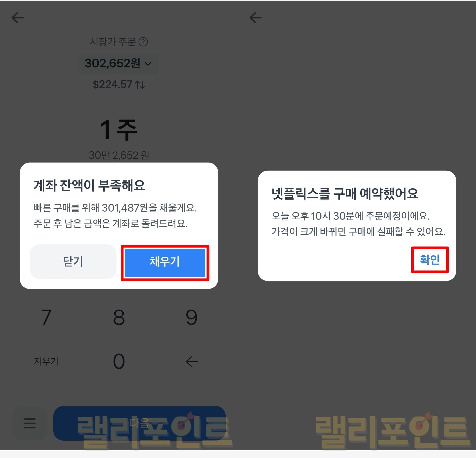
Task: Click the 닫기 button
Action: pyautogui.click(x=73, y=261)
